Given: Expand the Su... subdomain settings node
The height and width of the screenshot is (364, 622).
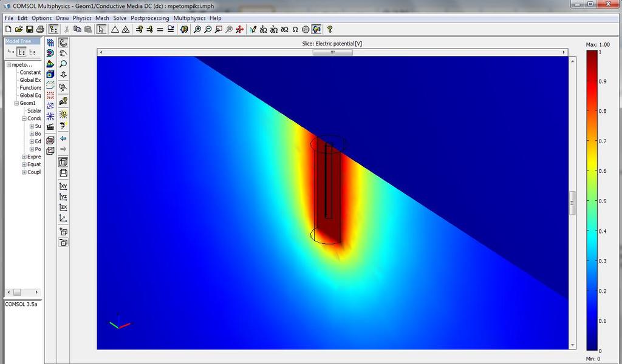Looking at the screenshot, I should pos(32,126).
